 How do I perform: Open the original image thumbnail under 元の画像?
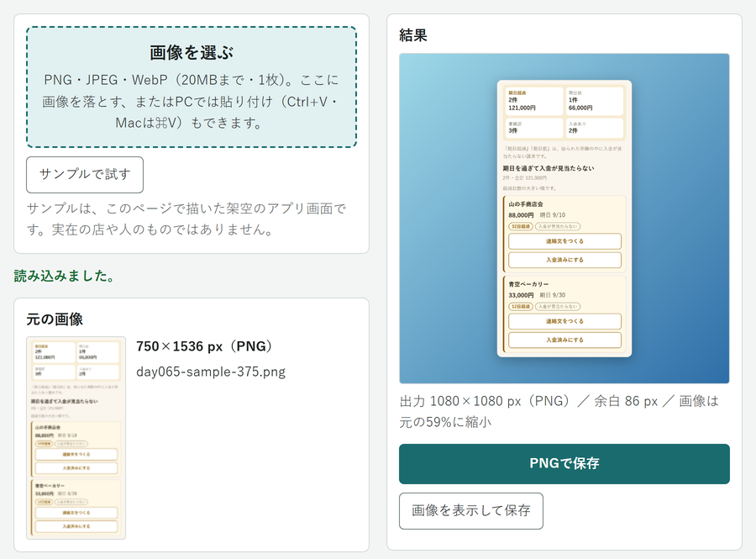pos(76,437)
